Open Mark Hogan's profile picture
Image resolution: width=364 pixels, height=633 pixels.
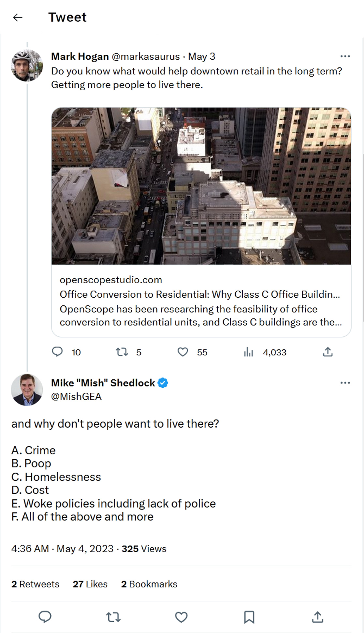[27, 65]
